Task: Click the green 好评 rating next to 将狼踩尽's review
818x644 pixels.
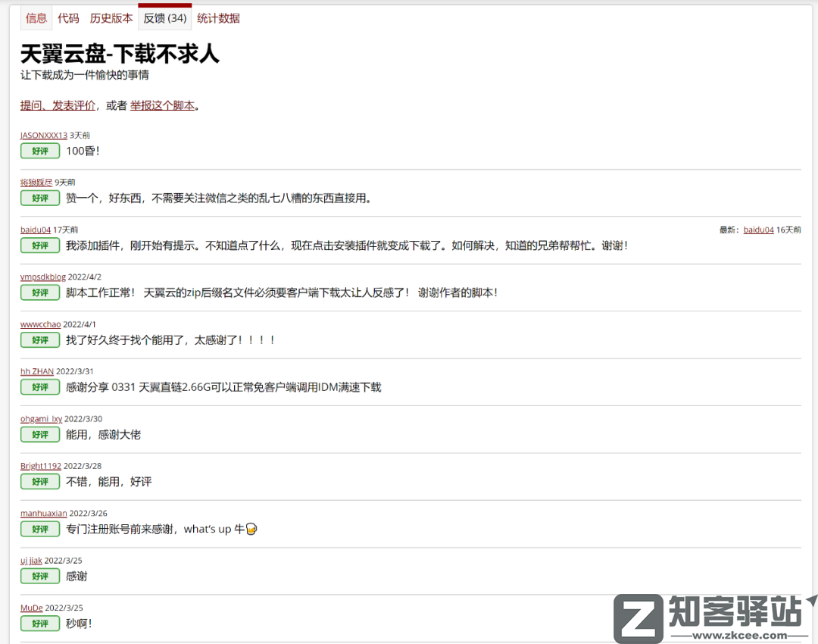Action: click(39, 198)
